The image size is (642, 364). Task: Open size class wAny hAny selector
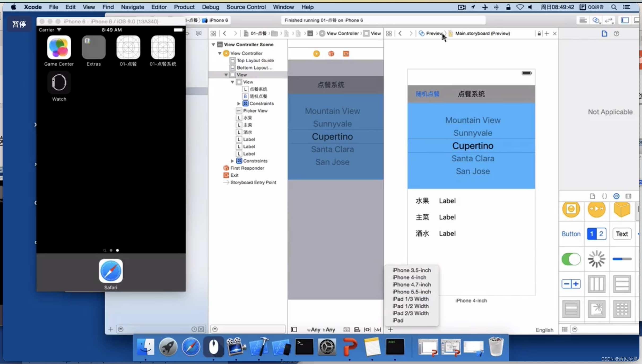tap(321, 330)
